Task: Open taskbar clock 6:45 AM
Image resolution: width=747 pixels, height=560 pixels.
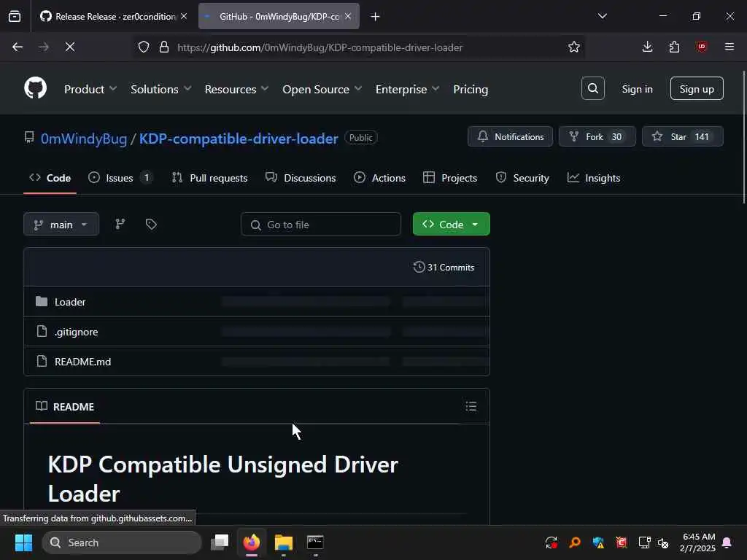Action: pyautogui.click(x=697, y=542)
